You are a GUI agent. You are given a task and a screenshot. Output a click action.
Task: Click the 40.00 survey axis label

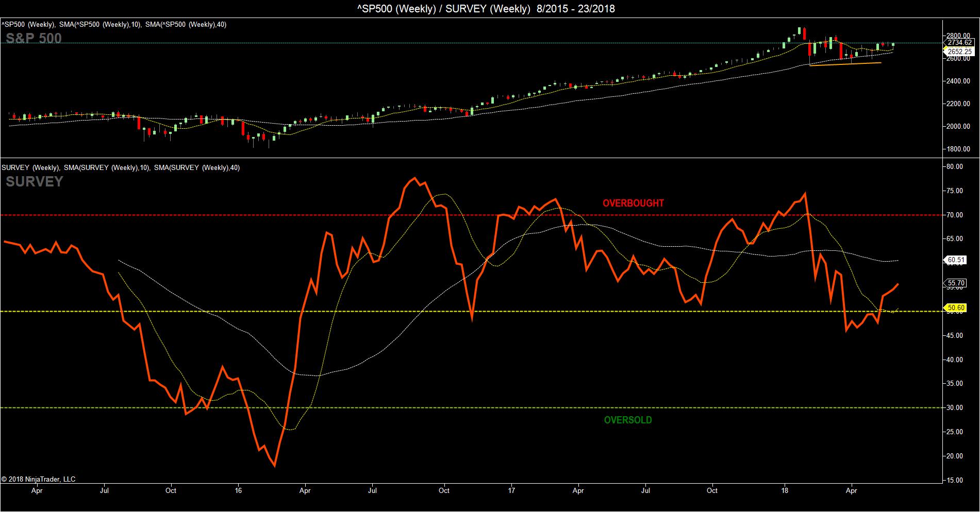[x=955, y=360]
